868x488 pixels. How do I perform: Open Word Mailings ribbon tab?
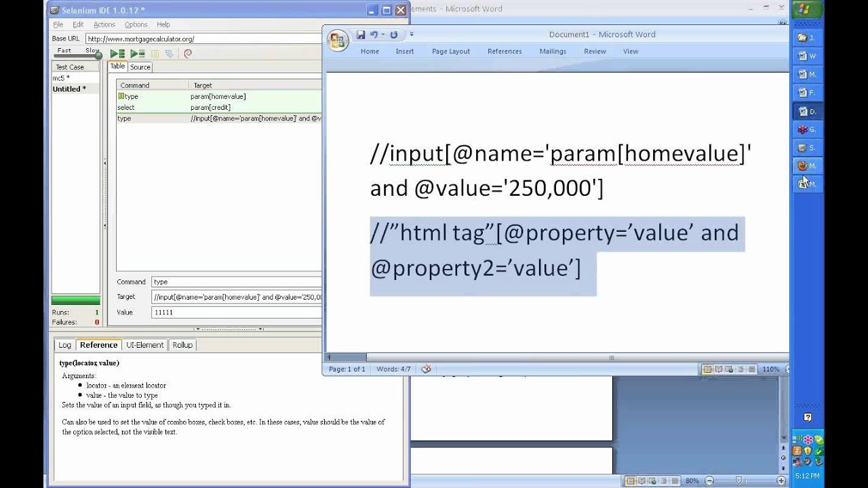click(x=553, y=52)
